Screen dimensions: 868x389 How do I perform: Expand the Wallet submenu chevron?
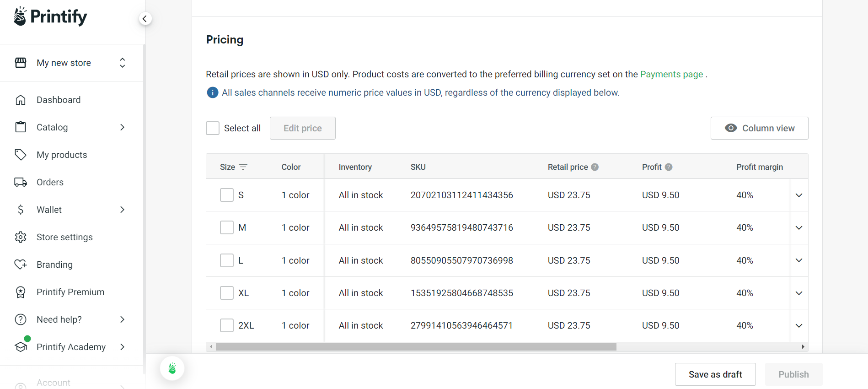pos(122,210)
